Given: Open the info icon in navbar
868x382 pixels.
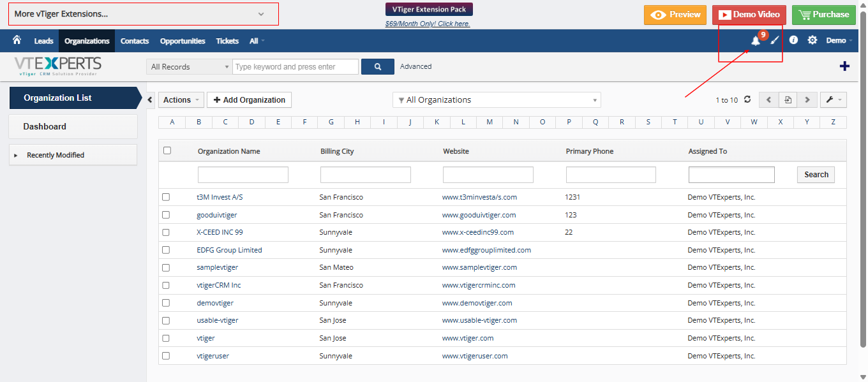Looking at the screenshot, I should click(x=793, y=40).
